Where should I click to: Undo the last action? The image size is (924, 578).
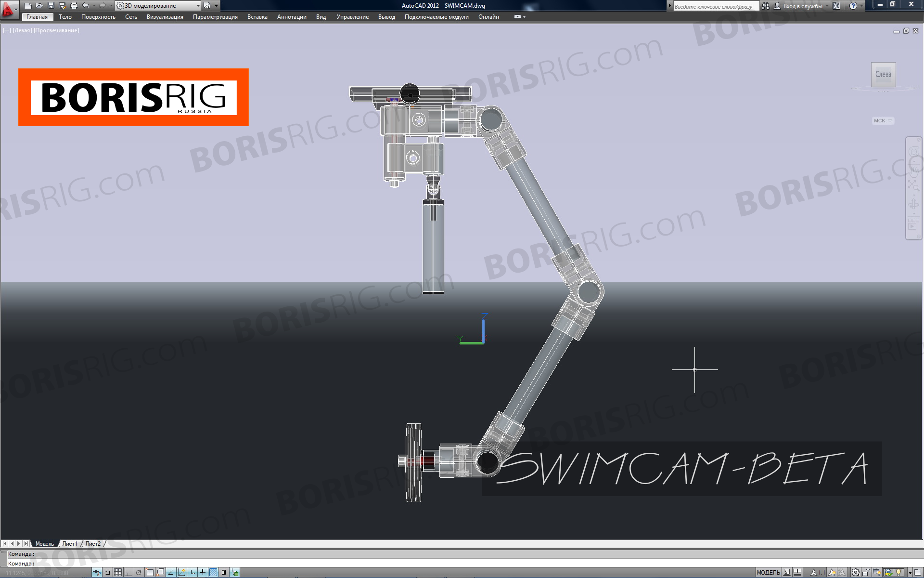click(85, 6)
